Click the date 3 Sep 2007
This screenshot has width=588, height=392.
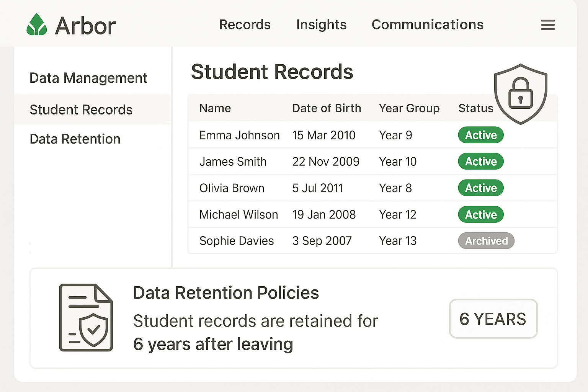(x=322, y=241)
